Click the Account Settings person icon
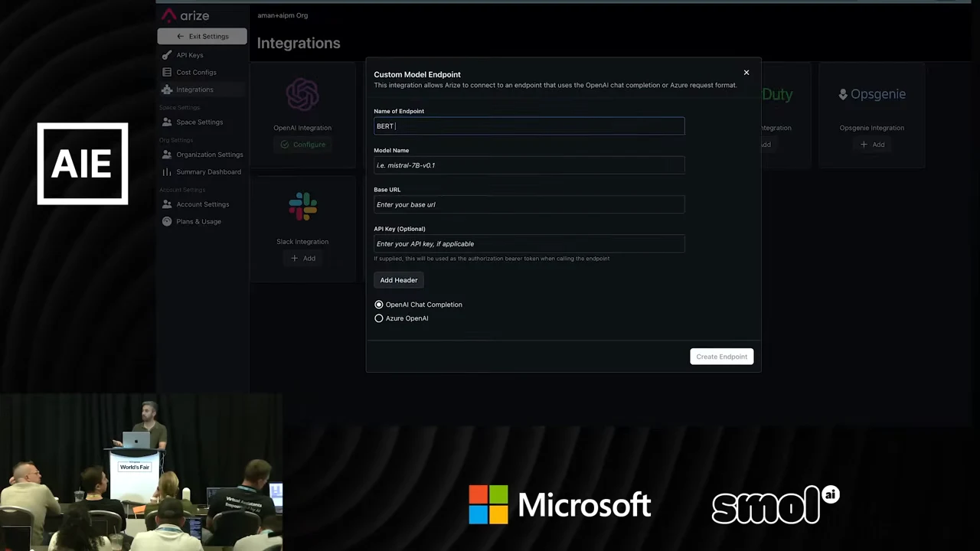This screenshot has height=551, width=980. coord(167,204)
